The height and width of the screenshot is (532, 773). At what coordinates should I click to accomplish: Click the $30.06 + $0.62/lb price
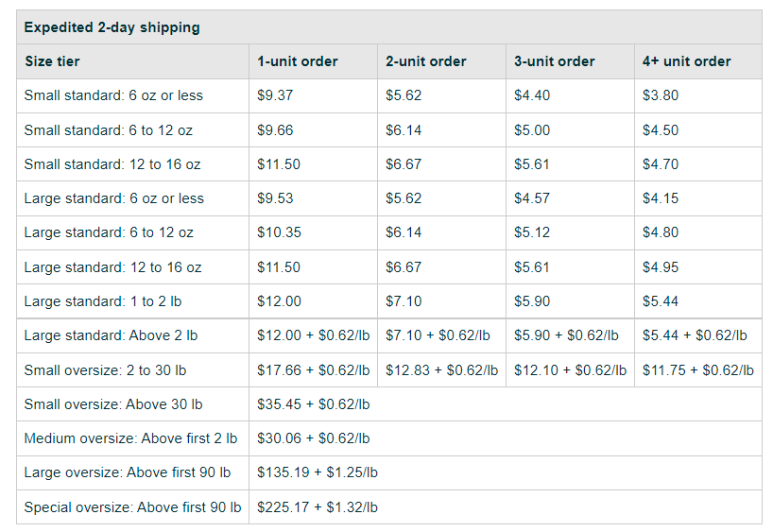coord(314,438)
